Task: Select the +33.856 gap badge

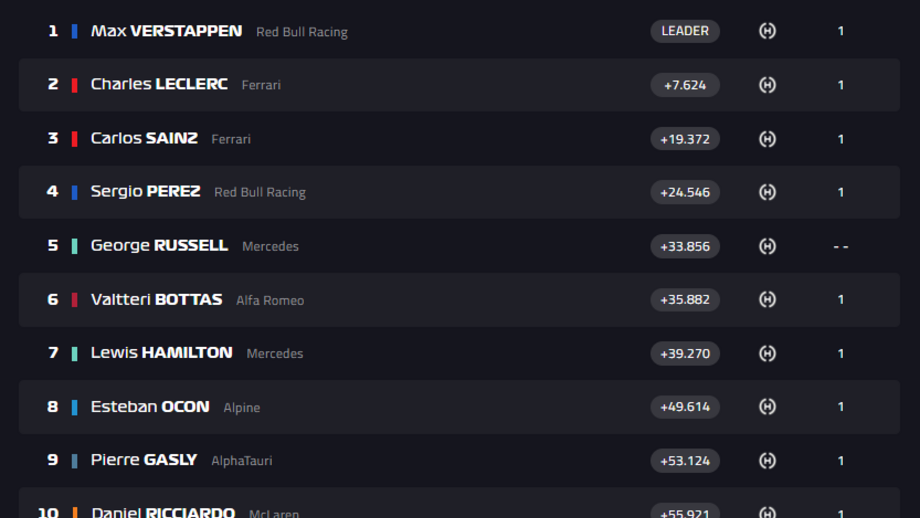Action: coord(685,246)
